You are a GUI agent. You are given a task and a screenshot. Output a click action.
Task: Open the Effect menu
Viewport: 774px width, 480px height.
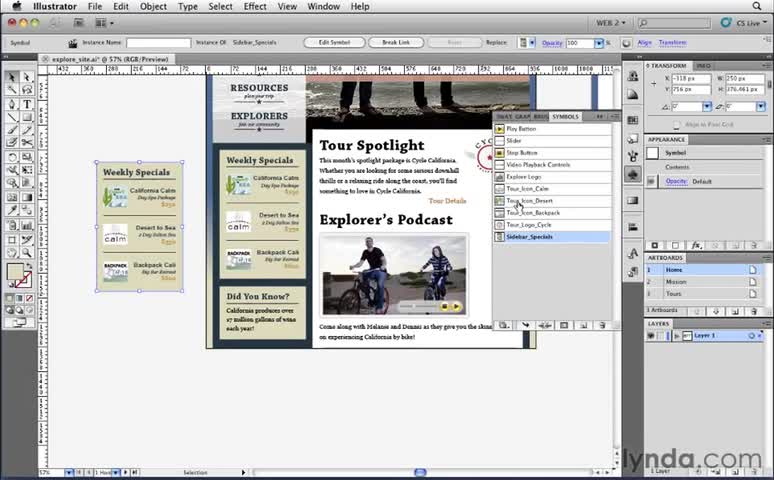[x=255, y=6]
